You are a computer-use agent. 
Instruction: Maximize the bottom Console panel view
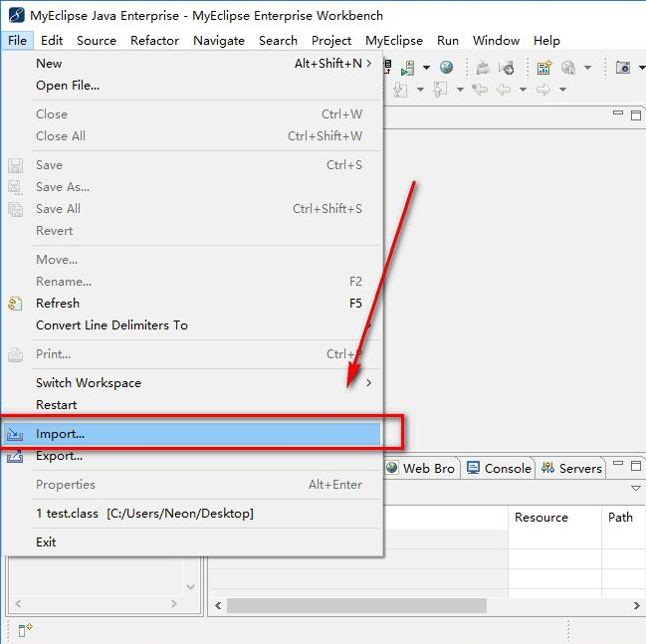tap(636, 466)
